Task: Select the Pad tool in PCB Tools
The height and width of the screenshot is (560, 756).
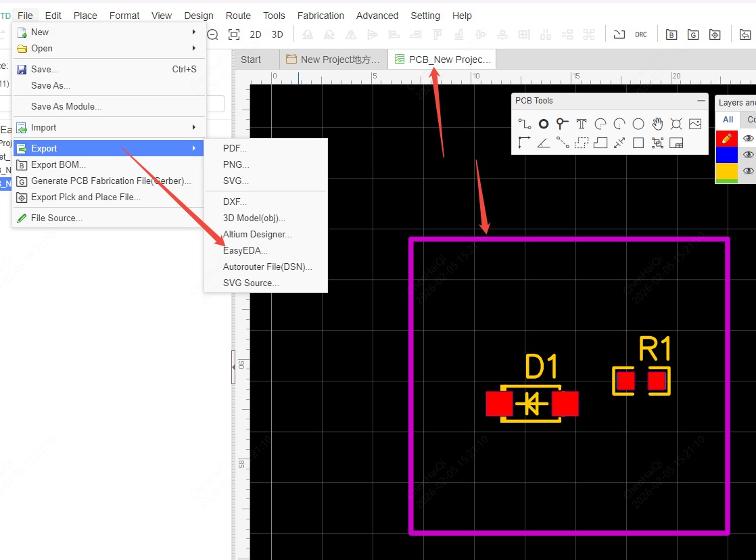Action: point(544,124)
